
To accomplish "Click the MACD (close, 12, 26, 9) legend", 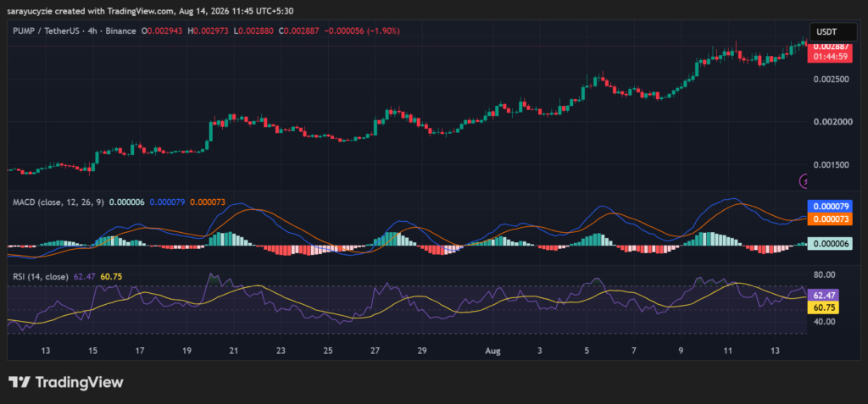I will (x=58, y=202).
